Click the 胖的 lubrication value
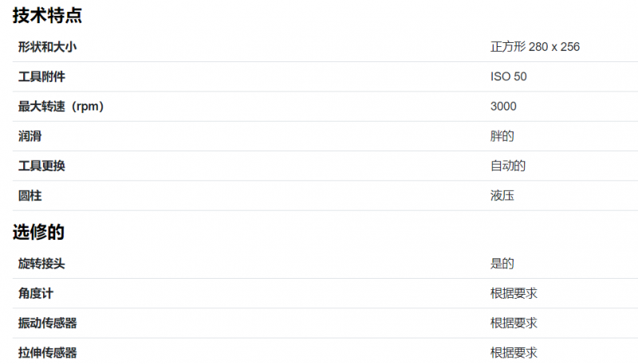The height and width of the screenshot is (364, 638). 502,136
